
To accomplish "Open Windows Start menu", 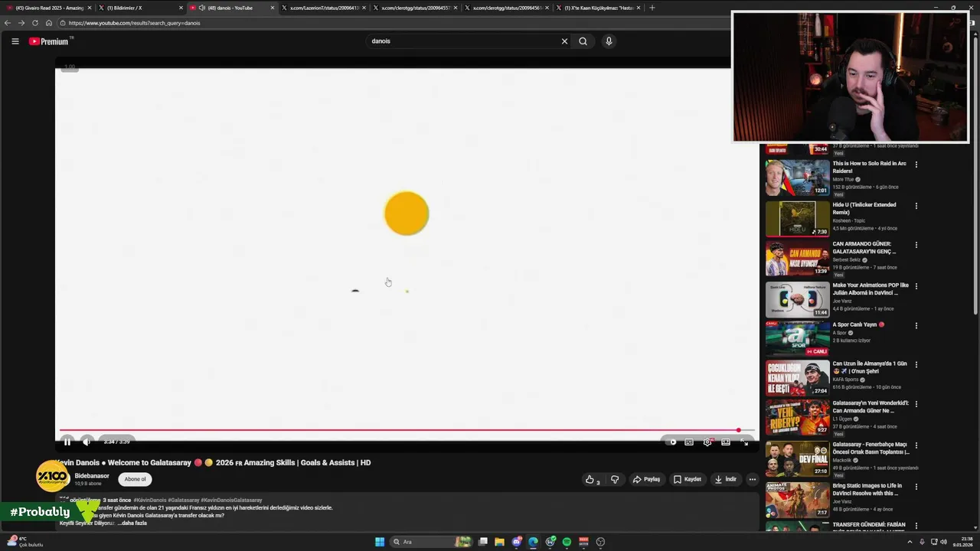I will 380,542.
